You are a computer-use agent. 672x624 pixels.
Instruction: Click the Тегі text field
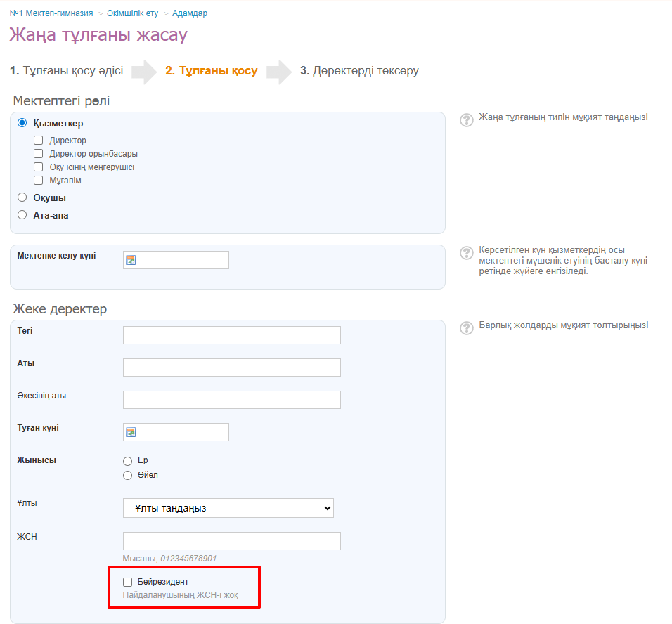pos(231,335)
